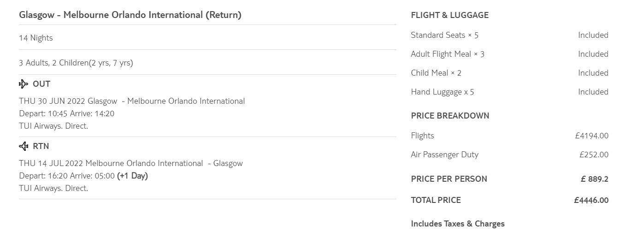Screen dimensions: 644x244
Task: Click the Includes Taxes & Charges text
Action: point(457,224)
